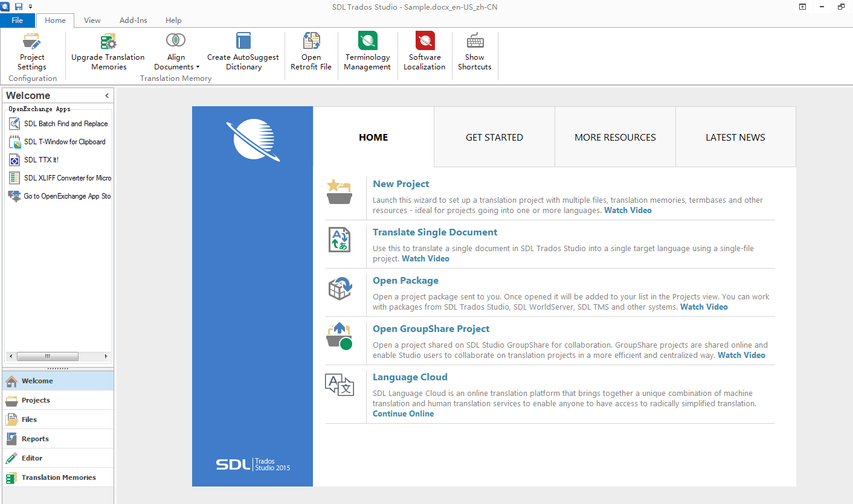Expand the Align Documents dropdown
Viewport: 853px width, 504px height.
pyautogui.click(x=176, y=67)
